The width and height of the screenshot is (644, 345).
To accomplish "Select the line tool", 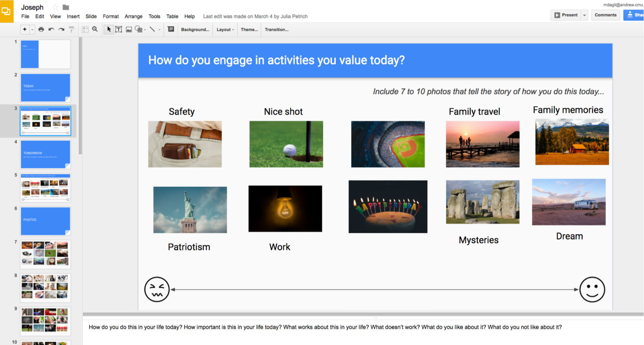I will pos(152,29).
